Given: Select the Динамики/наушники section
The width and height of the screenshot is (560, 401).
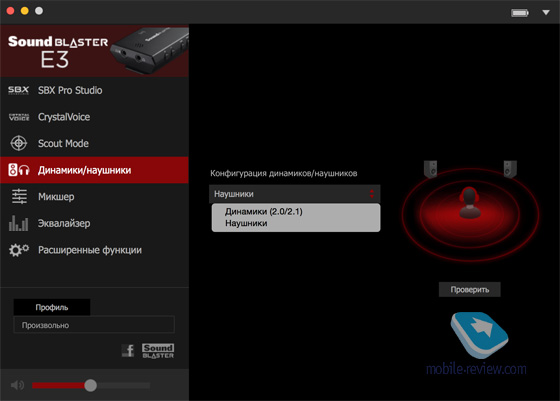Looking at the screenshot, I should point(94,170).
